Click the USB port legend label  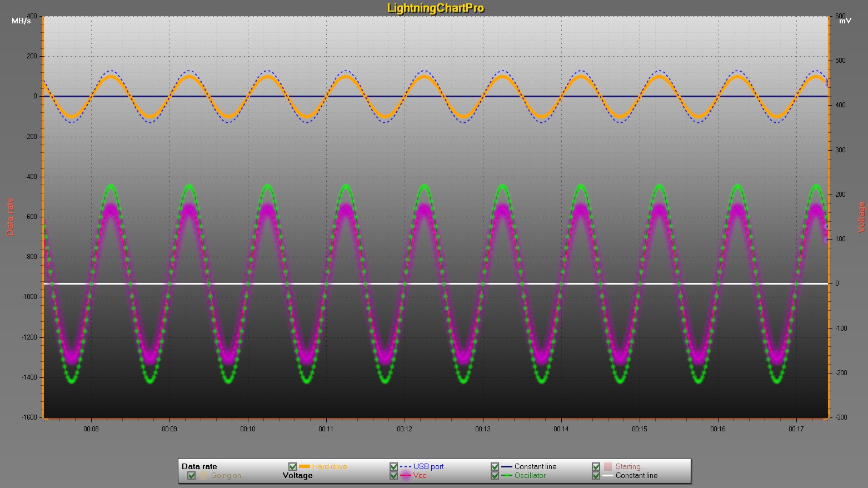coord(428,466)
